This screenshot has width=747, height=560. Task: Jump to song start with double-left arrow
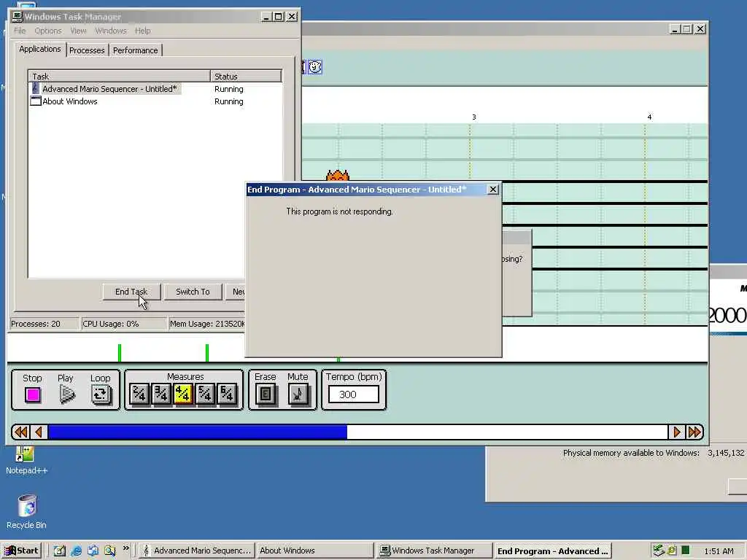21,432
